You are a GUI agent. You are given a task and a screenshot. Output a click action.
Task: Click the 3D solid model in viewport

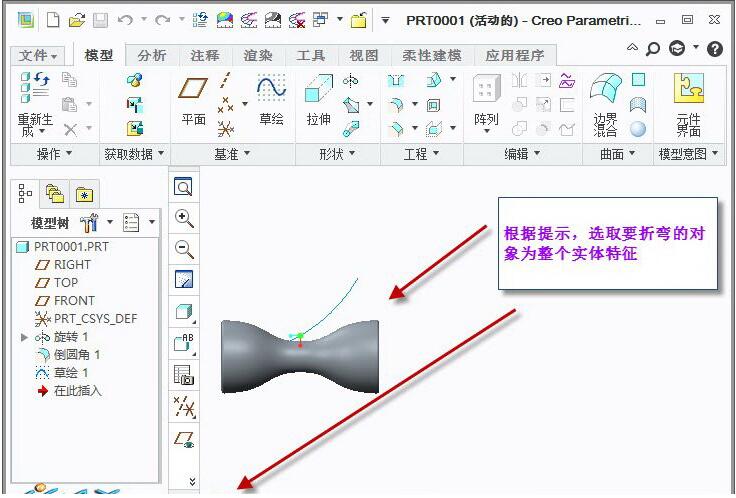(299, 357)
